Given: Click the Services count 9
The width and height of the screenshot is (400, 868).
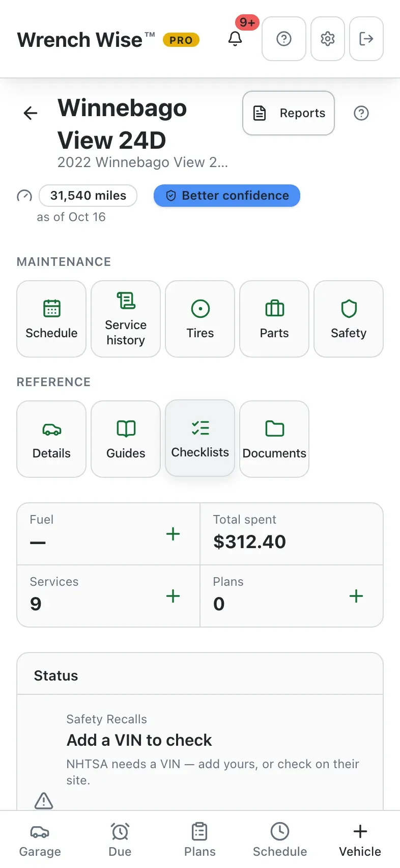Looking at the screenshot, I should pyautogui.click(x=36, y=604).
